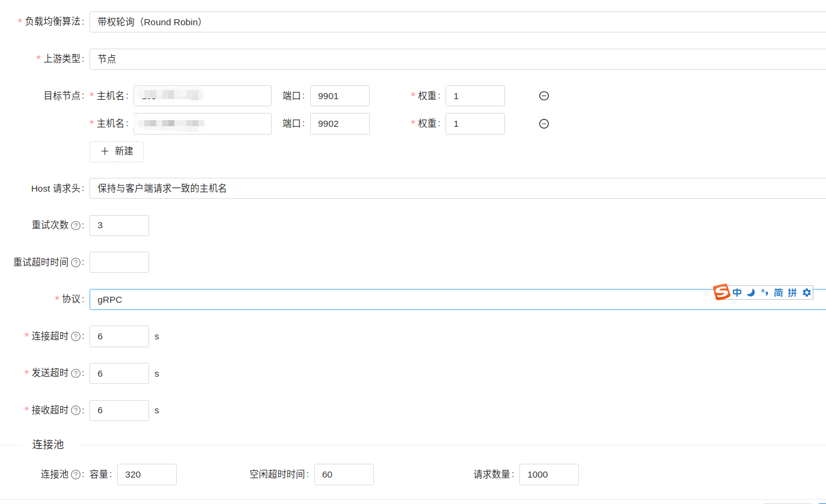
Task: Toggle night mode with the moon icon
Action: [750, 293]
